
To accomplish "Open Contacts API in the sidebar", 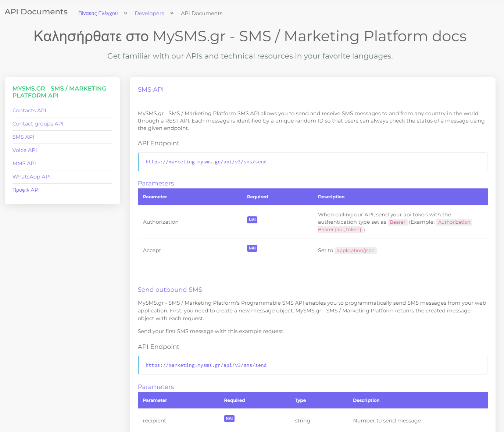I will pos(29,110).
